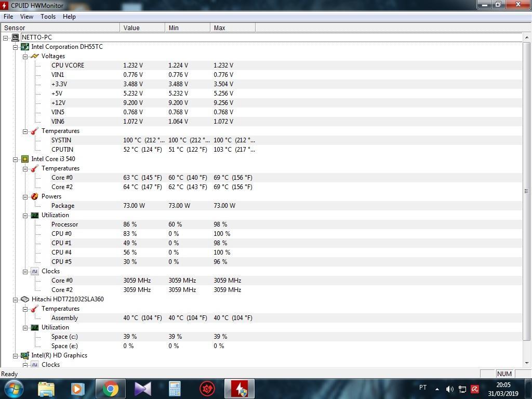Screen dimensions: 532x399
Task: Click the Voltages lightning icon
Action: (35, 56)
